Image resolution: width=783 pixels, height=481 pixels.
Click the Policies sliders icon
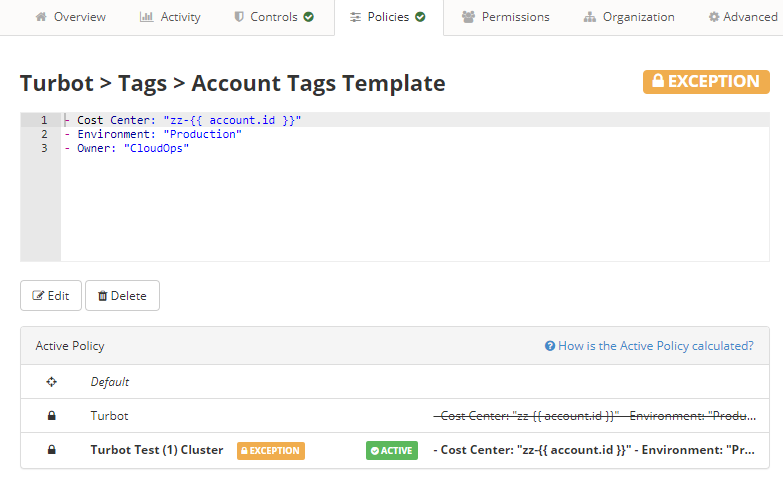[355, 17]
